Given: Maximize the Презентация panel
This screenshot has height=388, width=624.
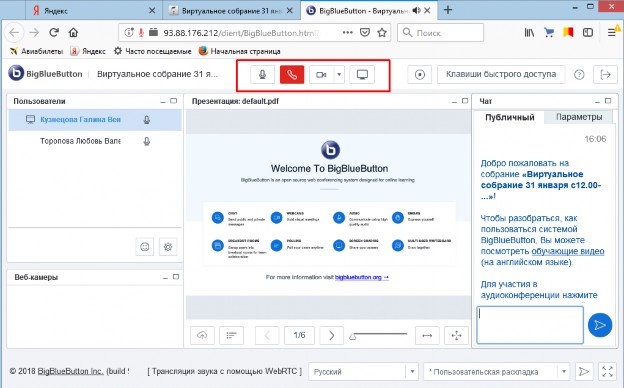Looking at the screenshot, I should point(465,101).
